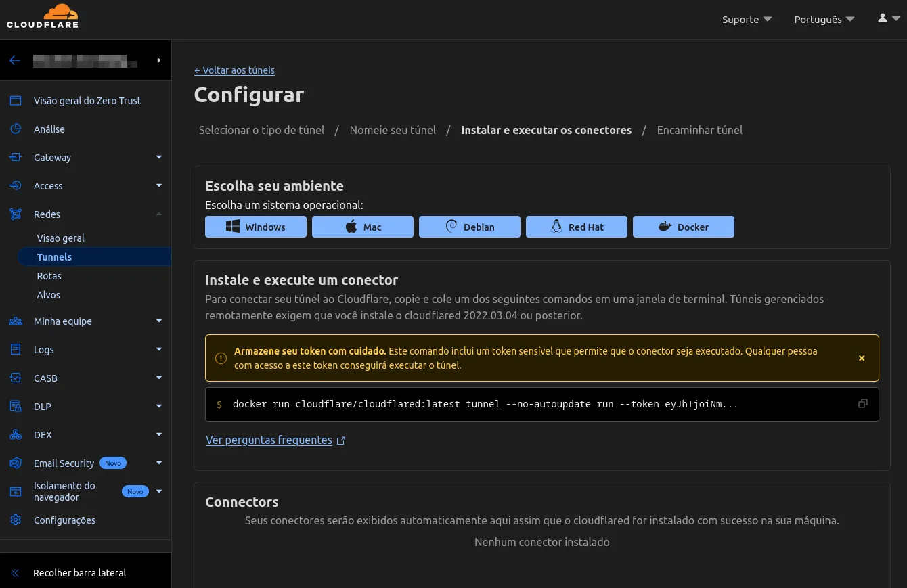This screenshot has width=907, height=588.
Task: Select the Instalar e executar os conectores step
Action: pos(546,130)
